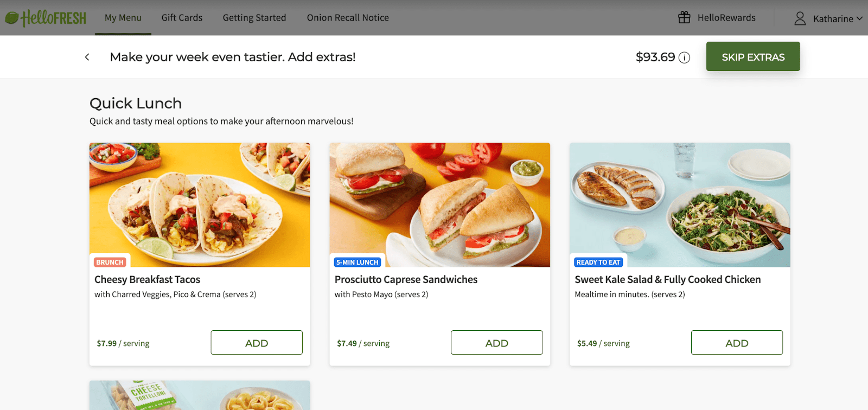Click the READY TO EAT tag badge

tap(598, 262)
